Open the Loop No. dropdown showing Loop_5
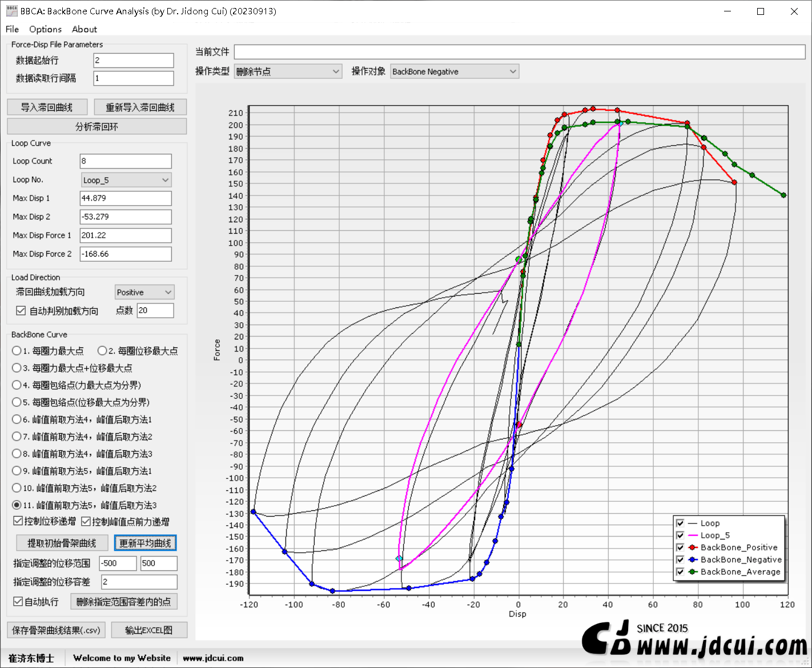The height and width of the screenshot is (668, 812). (x=126, y=180)
